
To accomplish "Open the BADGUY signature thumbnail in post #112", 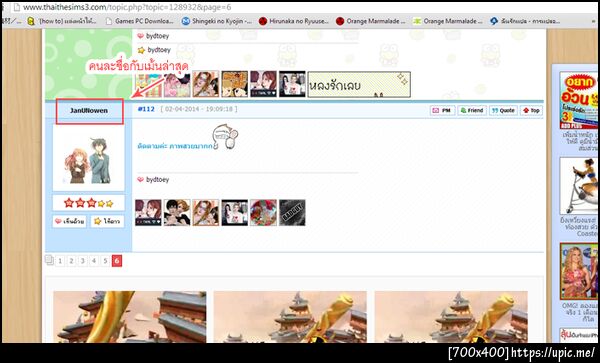I will [292, 212].
